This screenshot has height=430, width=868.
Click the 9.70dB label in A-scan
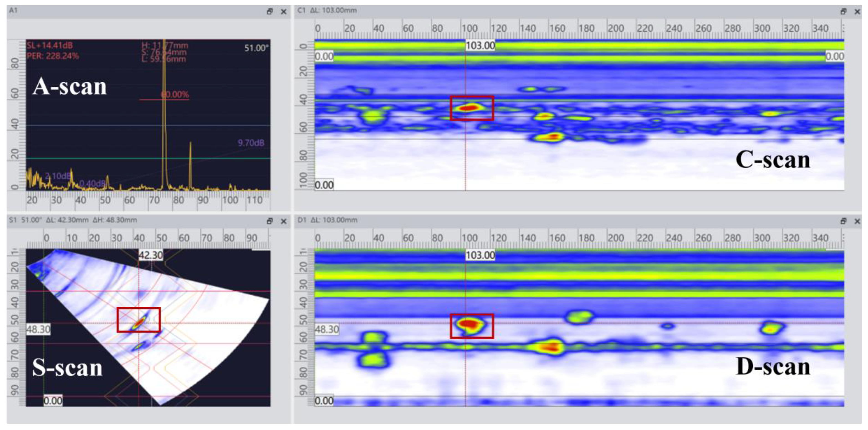click(x=251, y=143)
